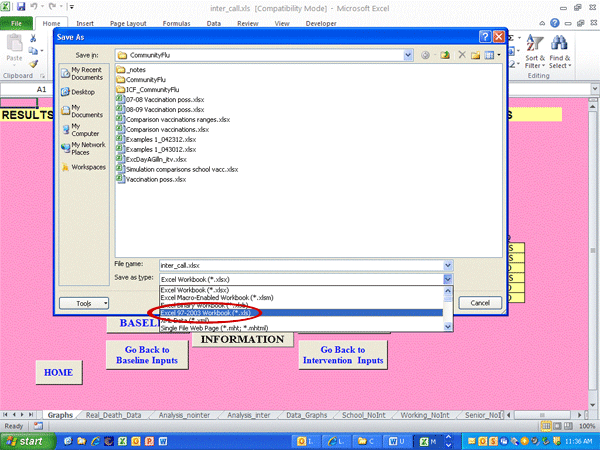Create a new folder with toolbar icon
Screen dimensions: 600x450
476,55
